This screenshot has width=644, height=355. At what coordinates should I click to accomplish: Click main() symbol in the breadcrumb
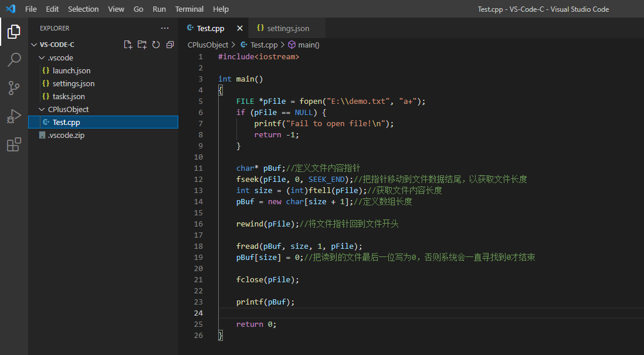coord(309,45)
